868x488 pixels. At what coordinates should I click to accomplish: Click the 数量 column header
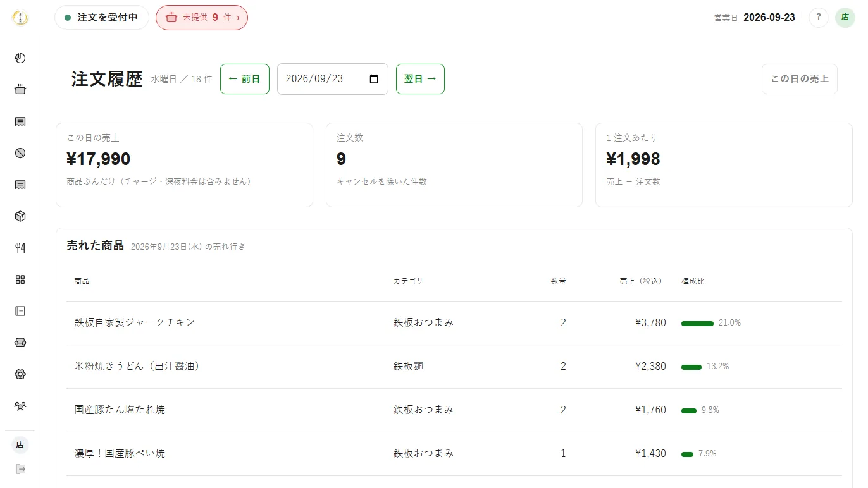point(558,281)
